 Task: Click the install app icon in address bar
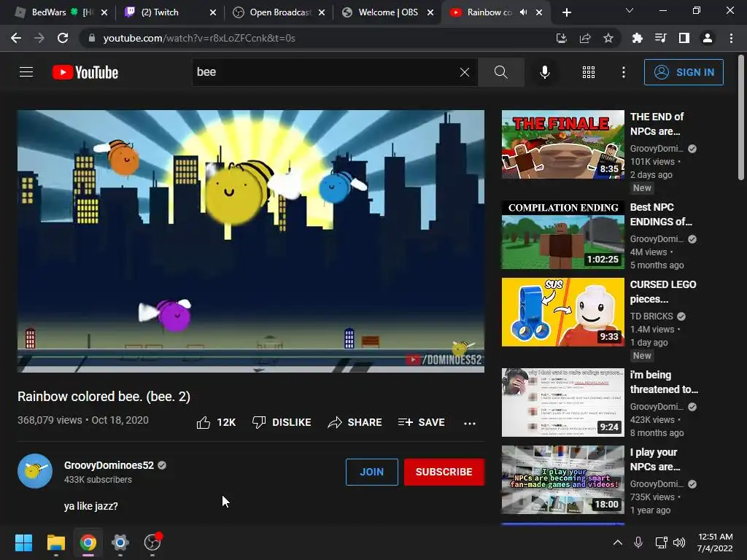pos(561,38)
